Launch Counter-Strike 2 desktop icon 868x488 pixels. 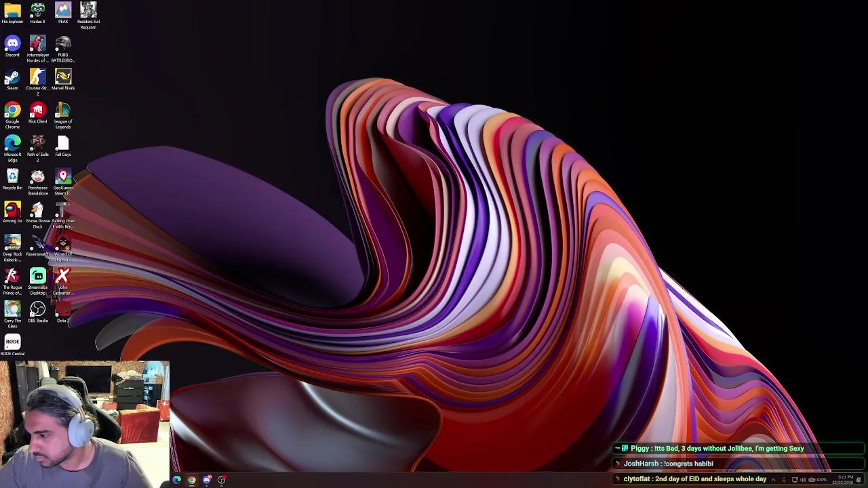[x=37, y=81]
